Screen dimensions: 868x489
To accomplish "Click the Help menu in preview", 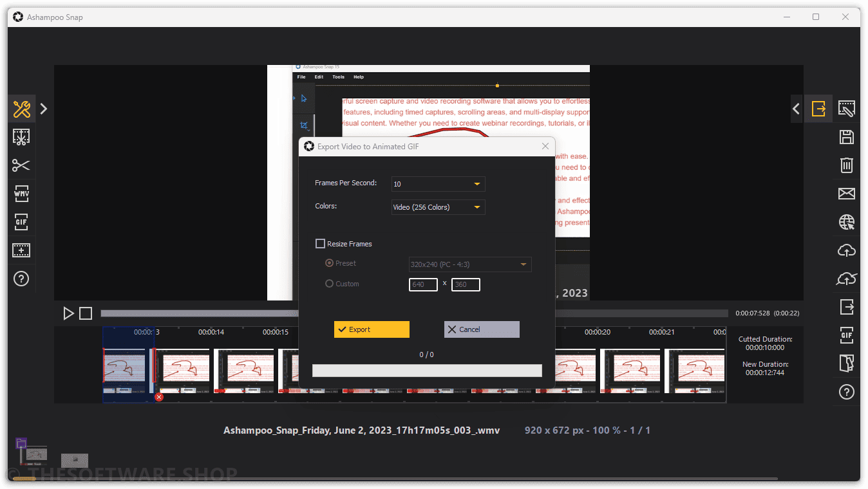I will click(x=359, y=77).
